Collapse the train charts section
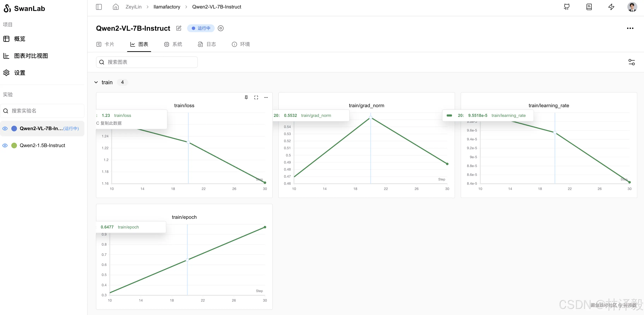 click(x=96, y=82)
